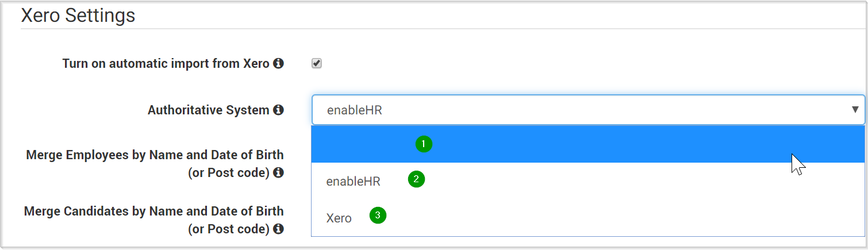Click 'Merge Employees by Name and Date of Birth' text

[155, 155]
